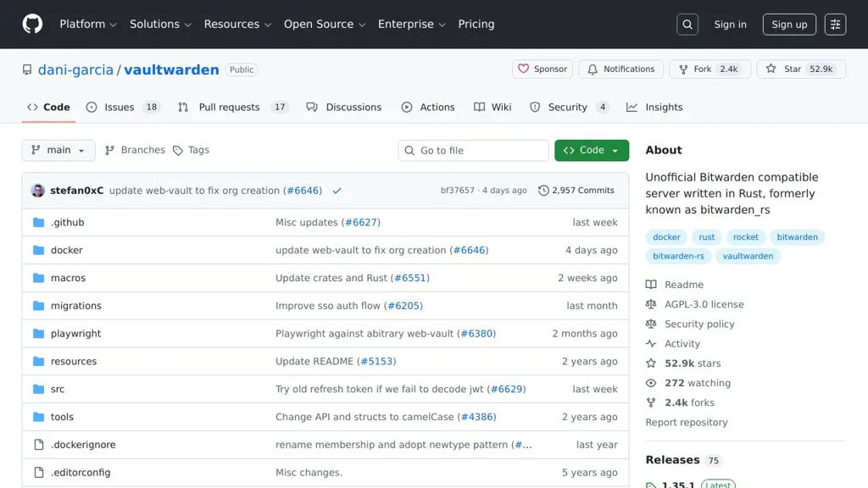
Task: Open the search magnifier icon
Action: tap(687, 25)
